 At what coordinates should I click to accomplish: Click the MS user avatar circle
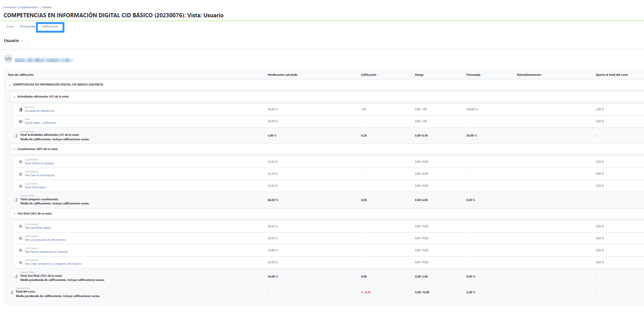pos(8,59)
